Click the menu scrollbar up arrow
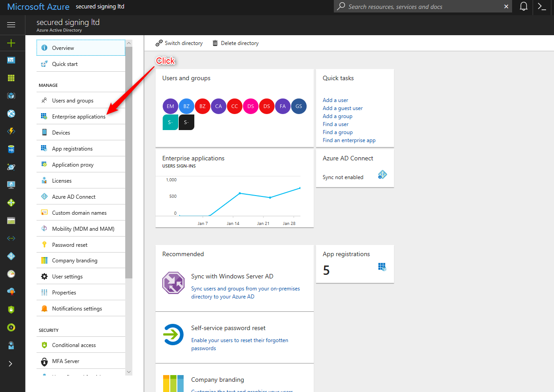 (129, 43)
